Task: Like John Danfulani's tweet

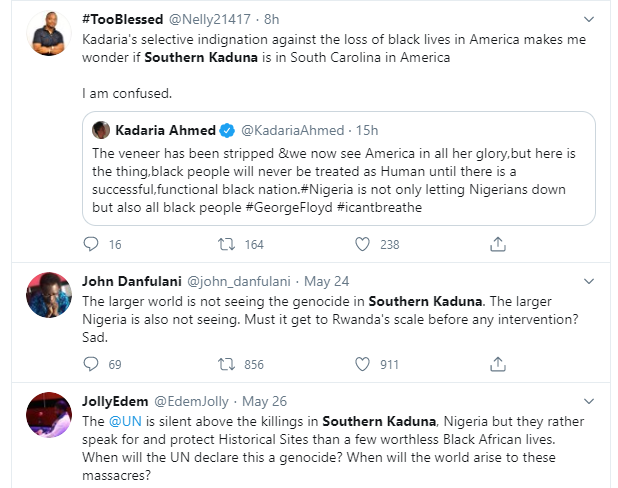Action: click(x=362, y=364)
